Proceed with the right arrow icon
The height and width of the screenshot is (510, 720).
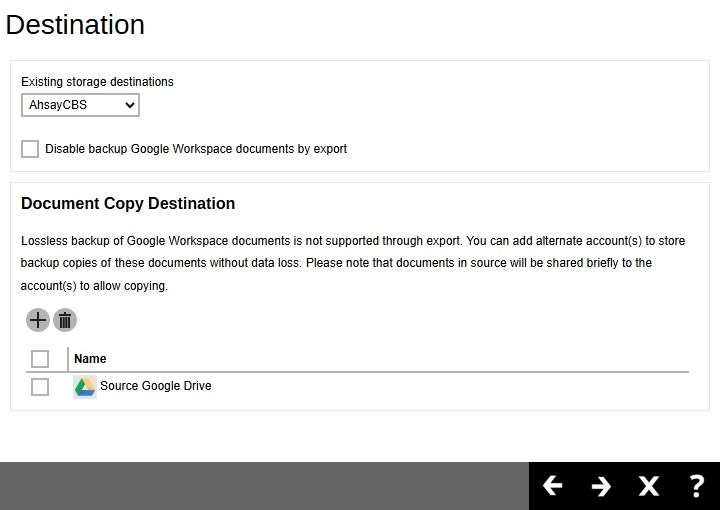(x=600, y=486)
